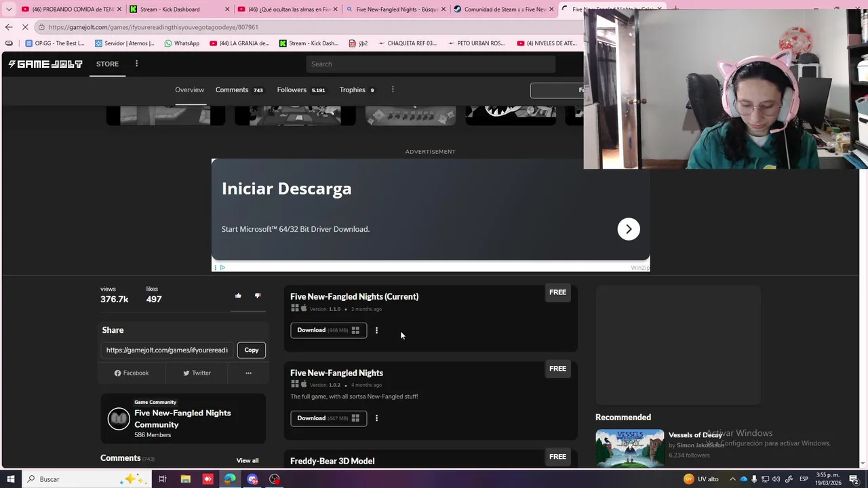Share on Twitter

tap(197, 373)
